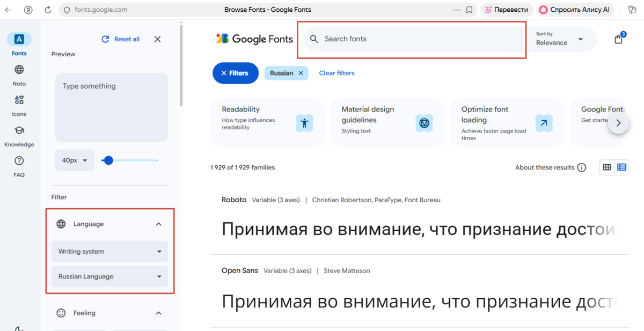The width and height of the screenshot is (644, 331).
Task: Collapse the Language filter section
Action: pos(158,224)
